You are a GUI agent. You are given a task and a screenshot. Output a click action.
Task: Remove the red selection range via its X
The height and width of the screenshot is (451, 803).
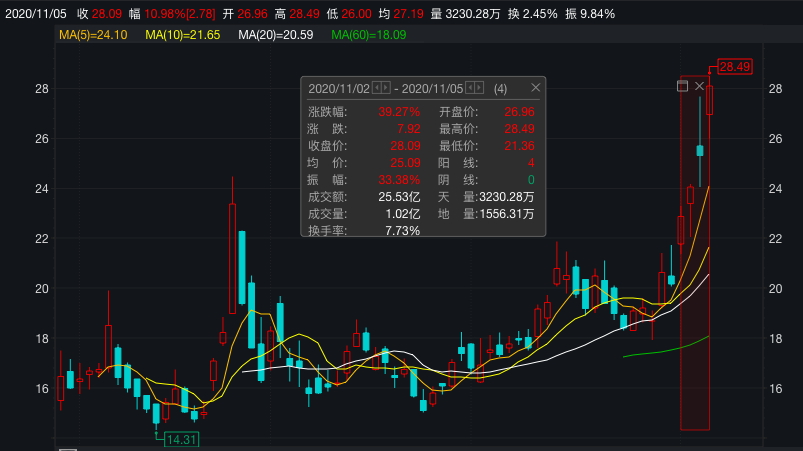click(x=700, y=87)
